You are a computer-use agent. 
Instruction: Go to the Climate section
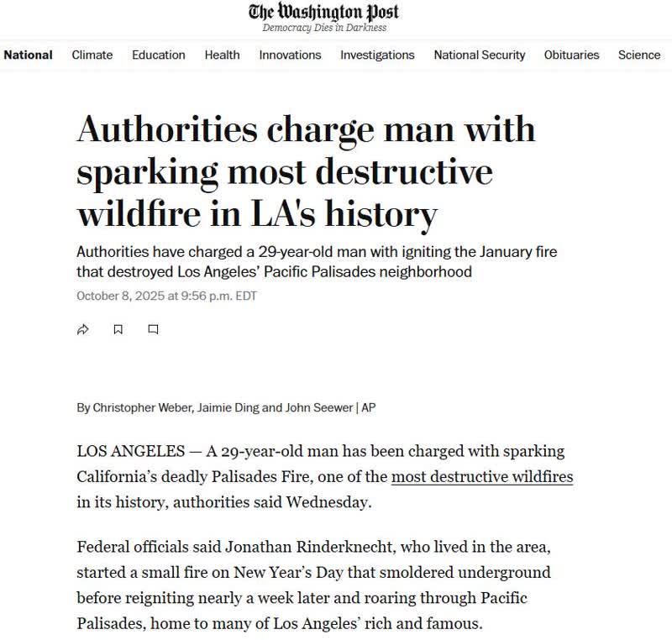click(x=92, y=55)
